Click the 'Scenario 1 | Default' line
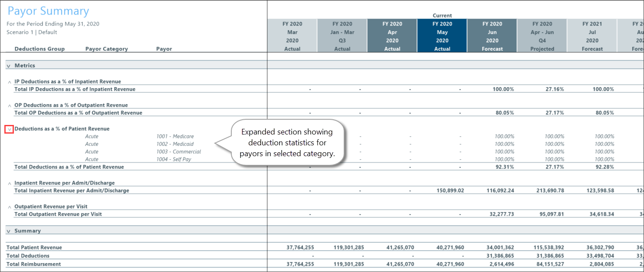 click(x=32, y=32)
